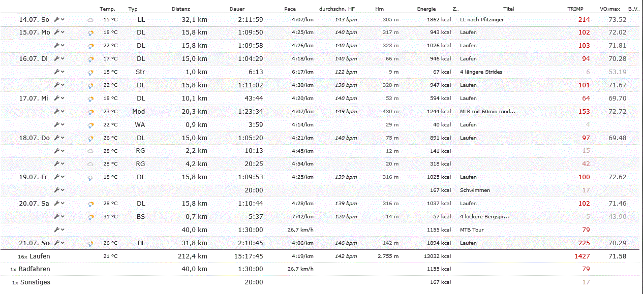The width and height of the screenshot is (644, 294).
Task: Expand the chevron dropdown on the 20.07. Sa row
Action: pyautogui.click(x=63, y=203)
